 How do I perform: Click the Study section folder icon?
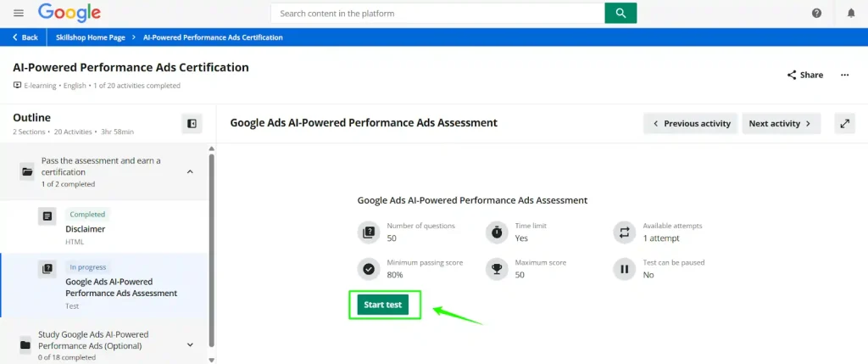25,344
